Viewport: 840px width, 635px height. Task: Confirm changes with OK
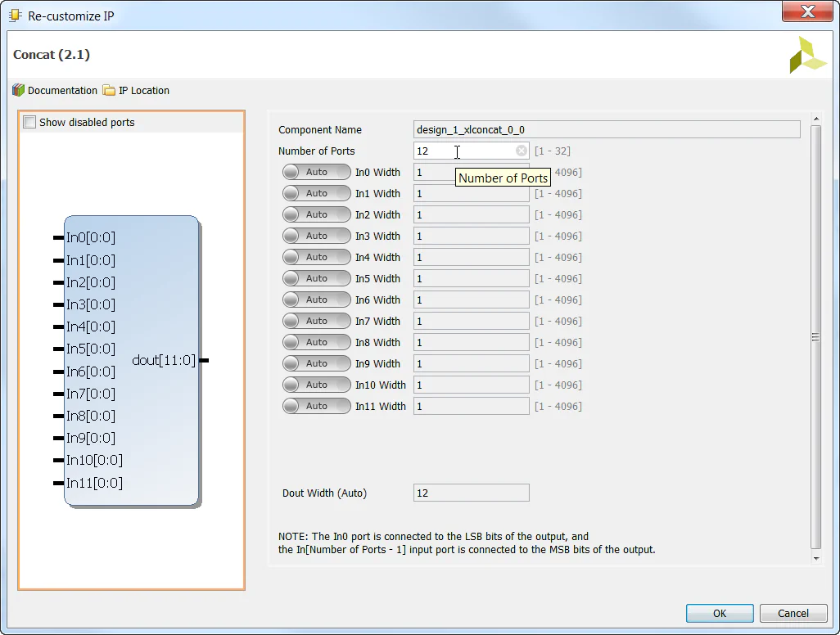[719, 613]
